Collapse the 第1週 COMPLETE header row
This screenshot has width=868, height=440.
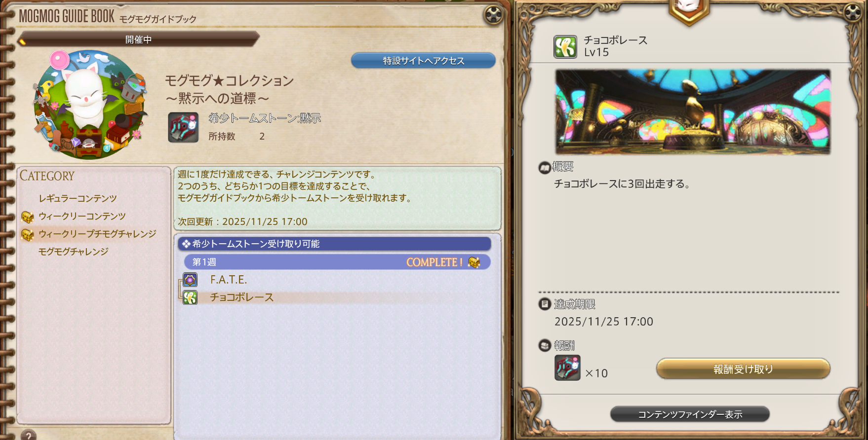(337, 262)
